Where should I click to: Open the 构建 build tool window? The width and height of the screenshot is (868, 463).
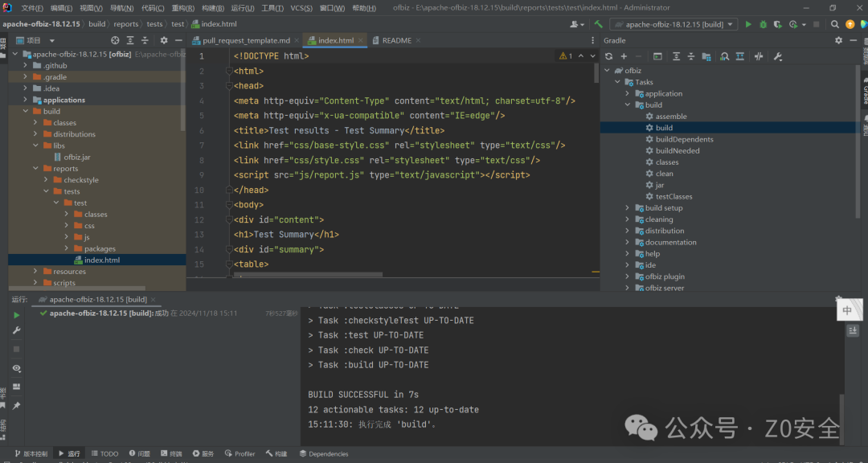tap(276, 453)
